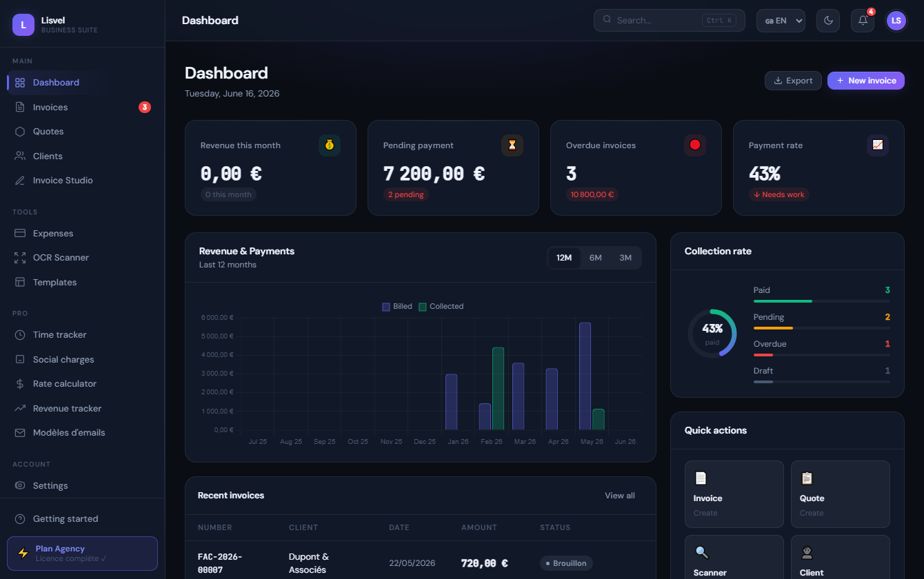Click the Export button

pos(793,81)
